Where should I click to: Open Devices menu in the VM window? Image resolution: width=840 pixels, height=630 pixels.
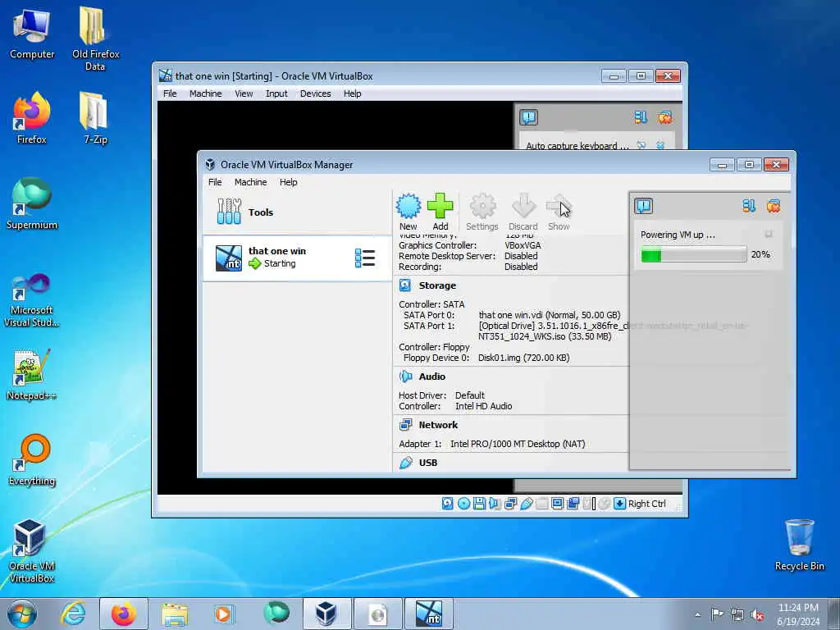(x=315, y=94)
